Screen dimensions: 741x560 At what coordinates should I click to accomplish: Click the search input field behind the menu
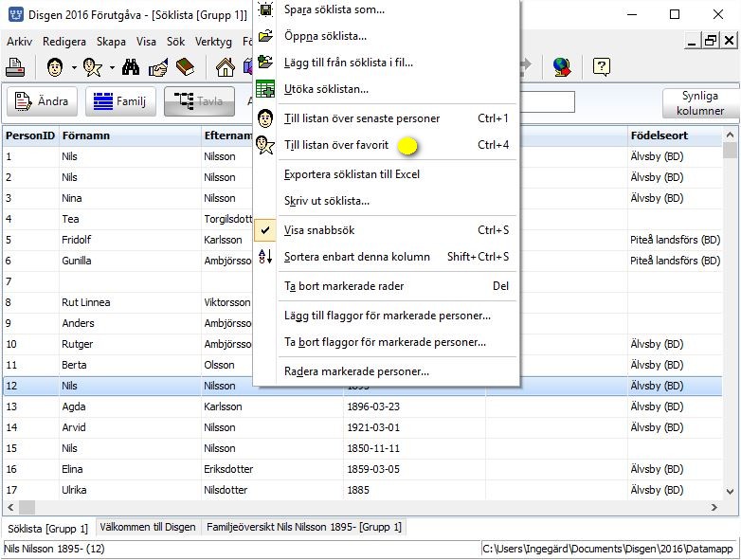tap(548, 101)
